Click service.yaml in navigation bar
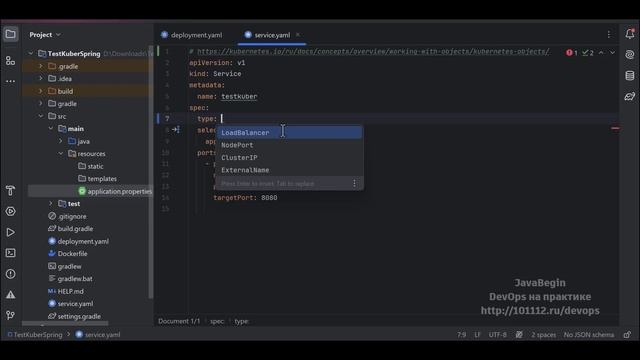Screen dimensions: 640x360 point(98,335)
